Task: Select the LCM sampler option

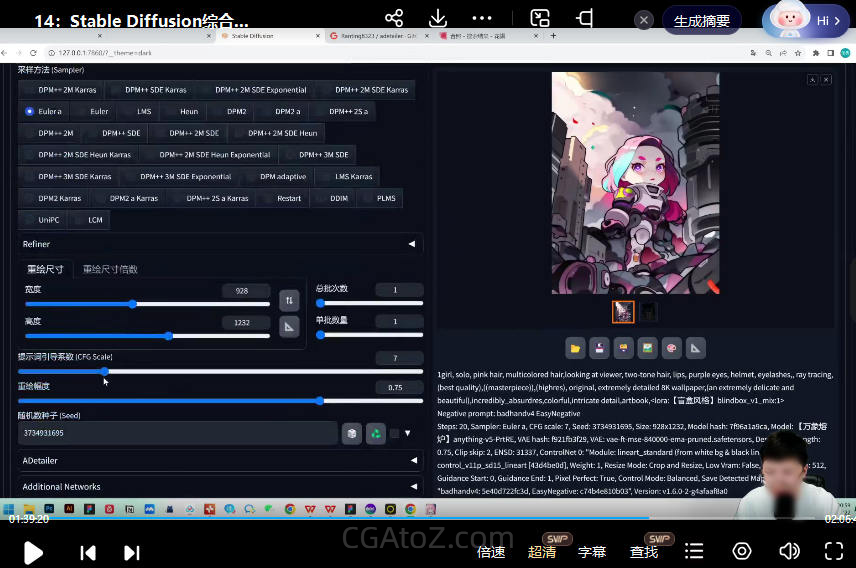Action: point(94,220)
